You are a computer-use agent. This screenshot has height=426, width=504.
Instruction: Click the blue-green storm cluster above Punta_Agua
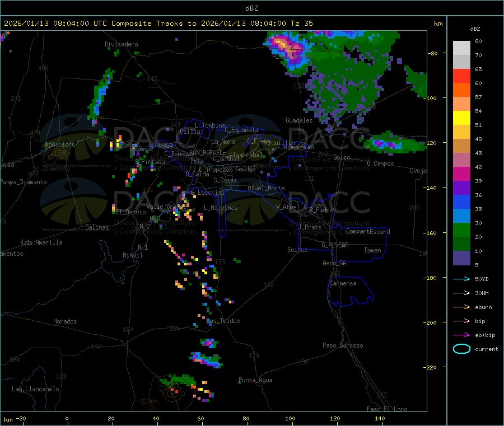tap(206, 360)
